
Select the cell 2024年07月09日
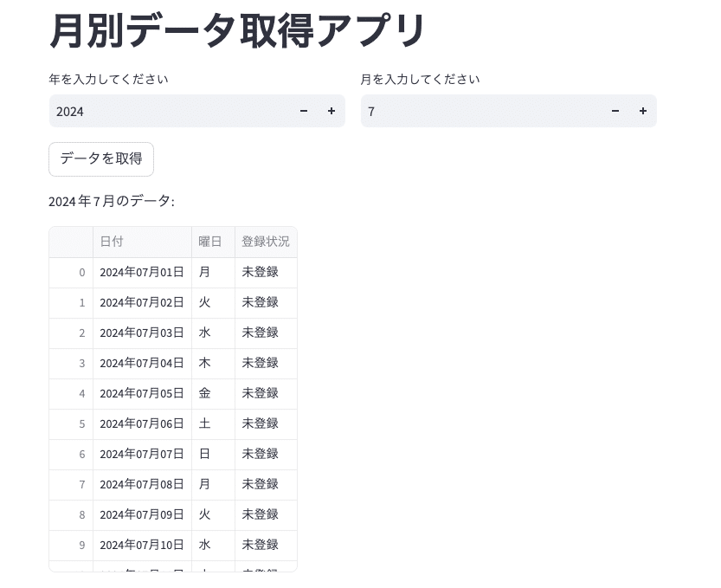tap(142, 515)
